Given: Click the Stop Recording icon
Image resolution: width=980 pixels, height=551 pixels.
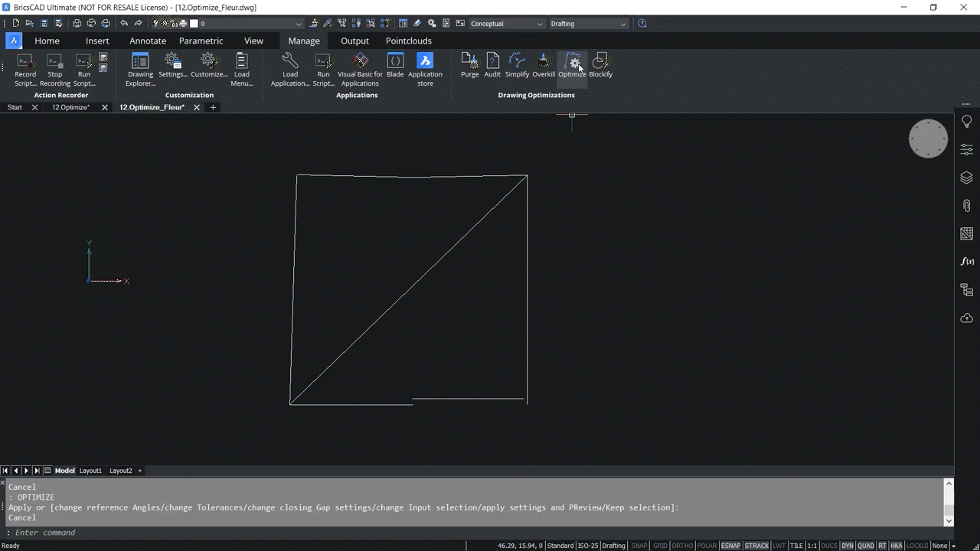Looking at the screenshot, I should 54,69.
